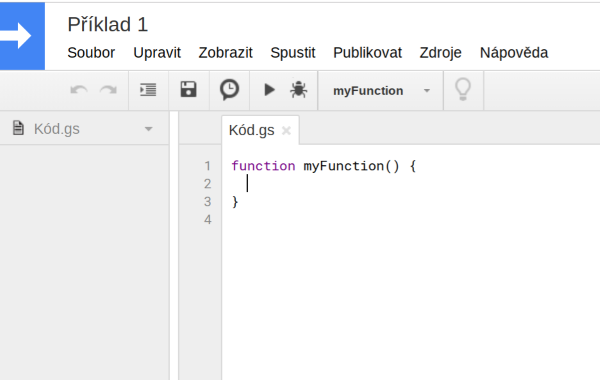Open the Upravit menu
This screenshot has height=380, width=600.
click(157, 53)
